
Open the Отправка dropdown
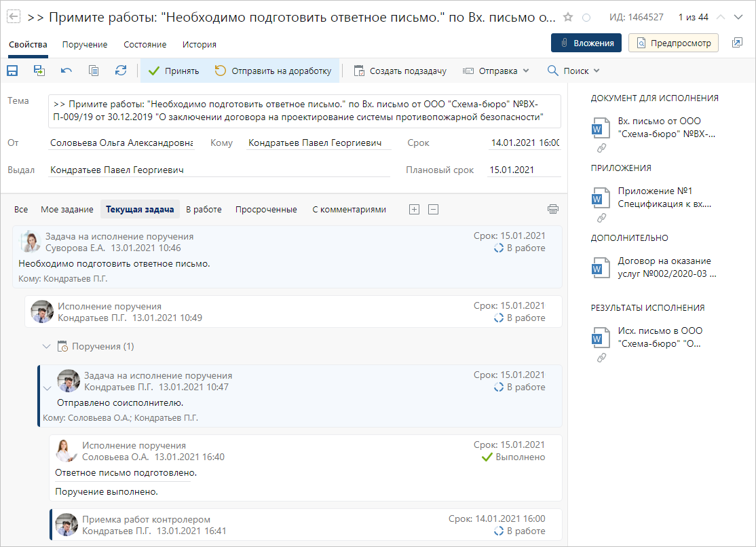tap(496, 71)
